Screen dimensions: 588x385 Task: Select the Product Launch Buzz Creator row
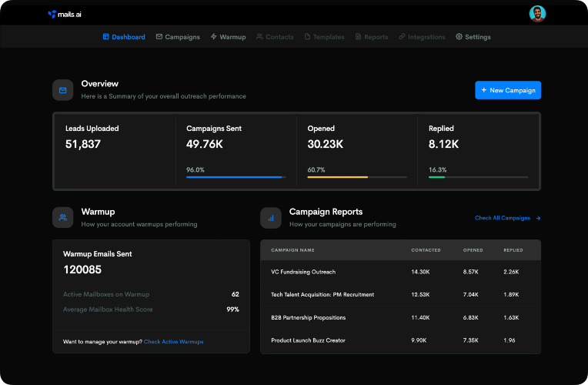click(x=400, y=340)
